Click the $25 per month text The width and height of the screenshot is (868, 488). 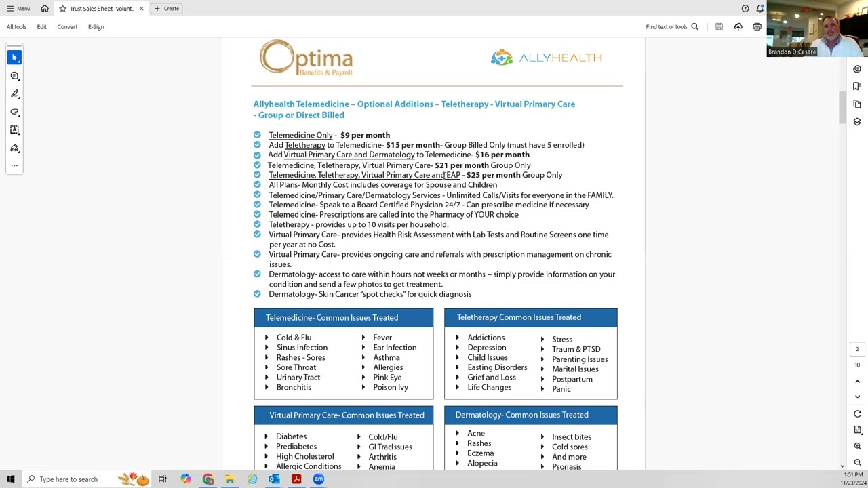tap(493, 175)
